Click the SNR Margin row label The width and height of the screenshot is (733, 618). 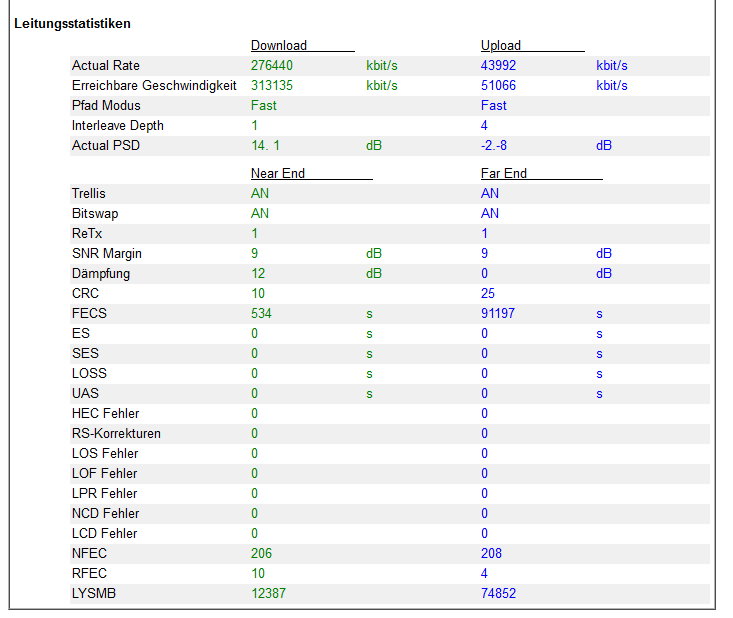pos(107,253)
